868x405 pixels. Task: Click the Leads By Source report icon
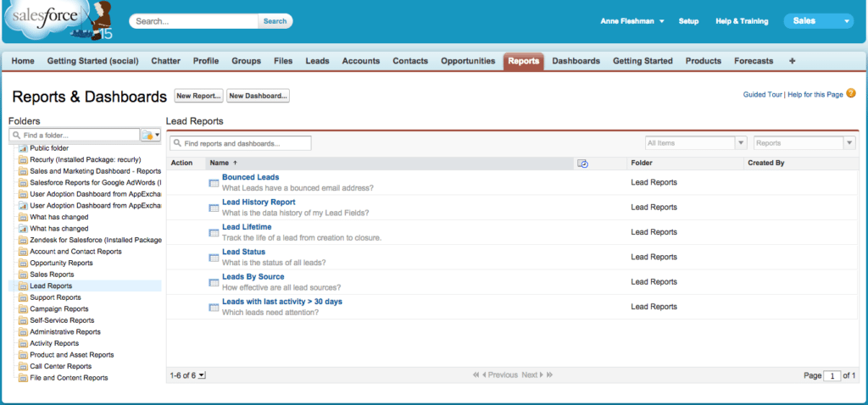[214, 283]
